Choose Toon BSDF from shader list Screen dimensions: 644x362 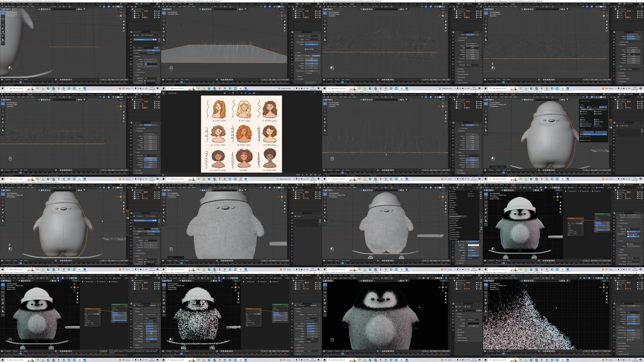click(x=452, y=230)
